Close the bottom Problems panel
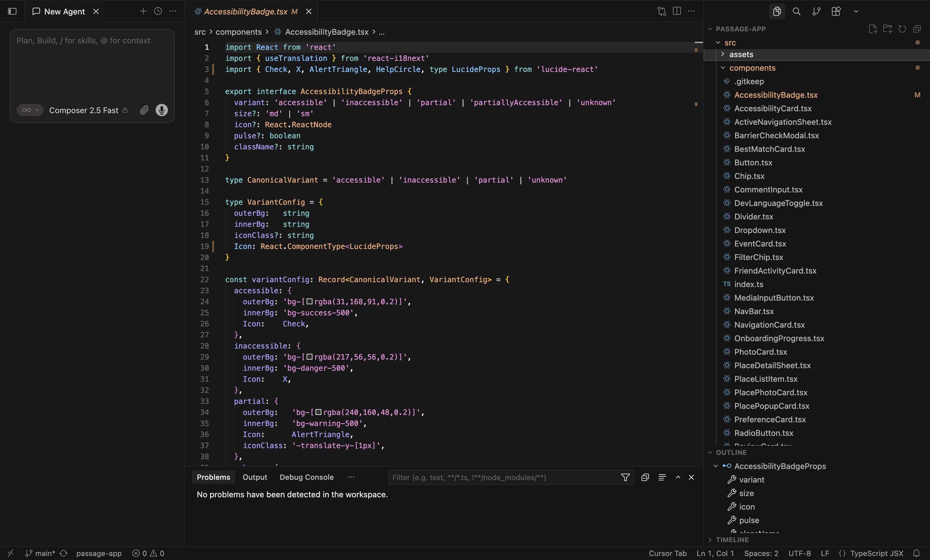This screenshot has width=930, height=560. tap(691, 477)
